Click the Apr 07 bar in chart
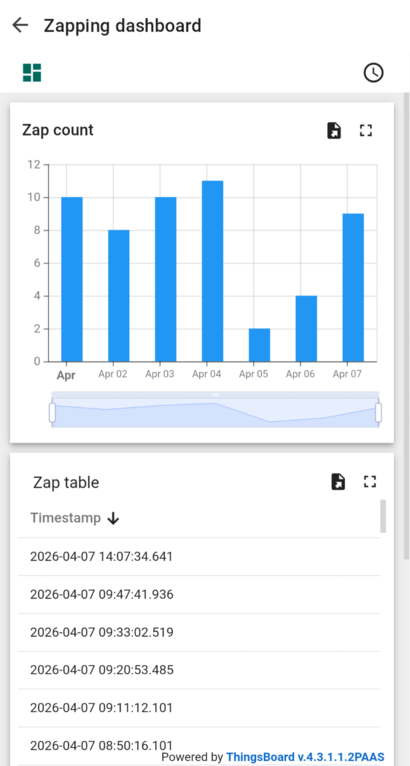The image size is (410, 766). pos(353,287)
